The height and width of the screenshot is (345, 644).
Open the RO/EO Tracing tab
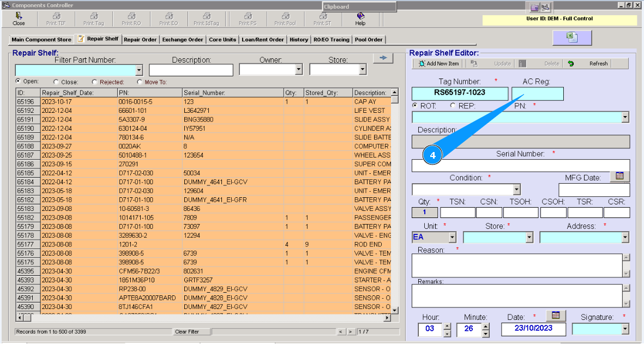pyautogui.click(x=331, y=39)
